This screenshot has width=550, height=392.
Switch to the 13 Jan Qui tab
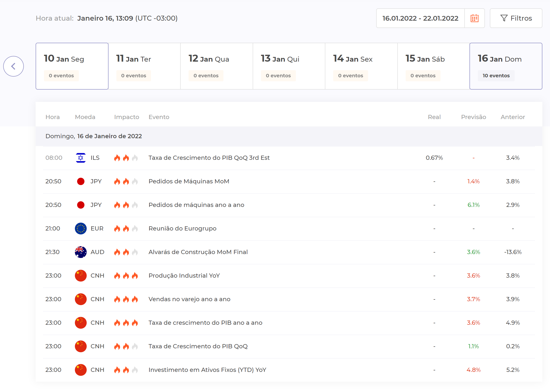(289, 66)
